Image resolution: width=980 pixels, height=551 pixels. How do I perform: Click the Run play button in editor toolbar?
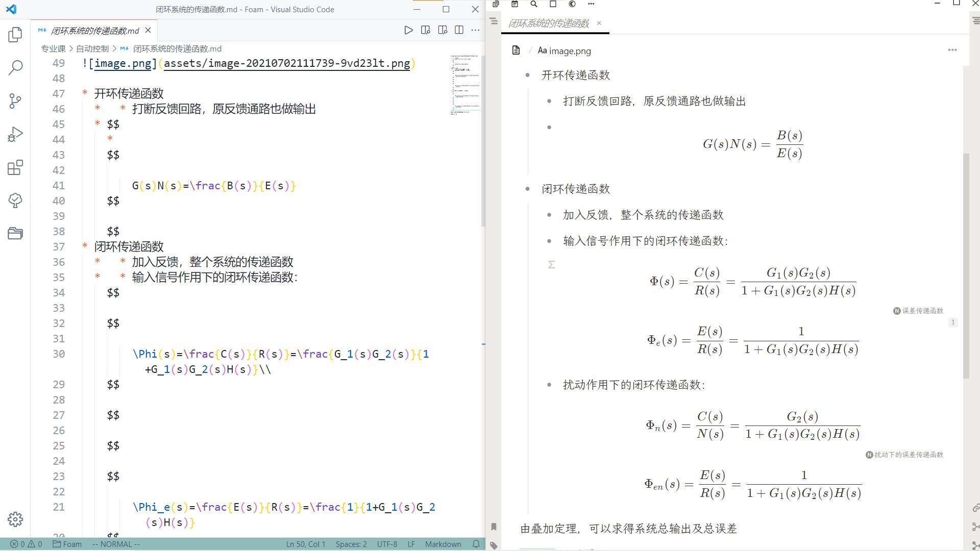tap(408, 30)
